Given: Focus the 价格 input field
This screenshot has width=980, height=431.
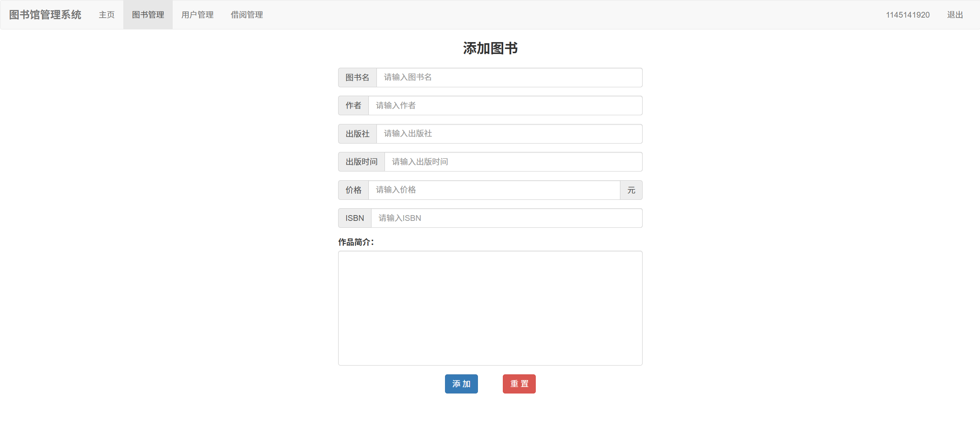Looking at the screenshot, I should click(x=494, y=190).
